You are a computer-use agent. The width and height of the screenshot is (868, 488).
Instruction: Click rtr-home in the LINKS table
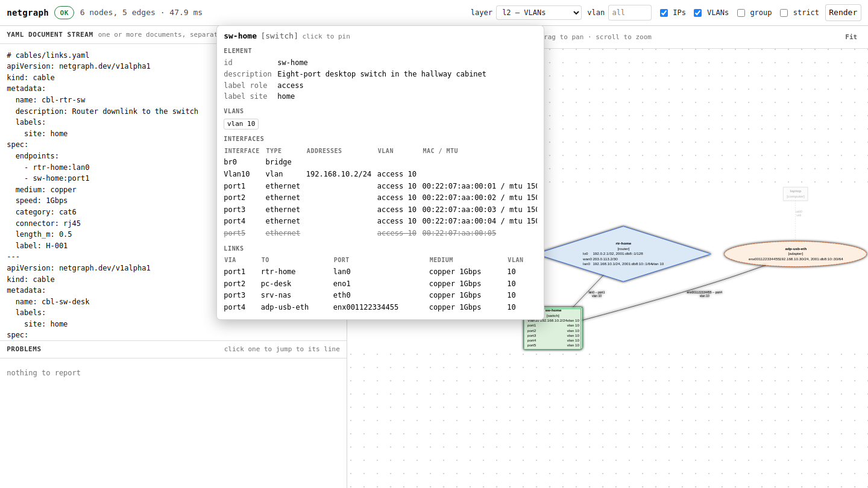pos(278,272)
